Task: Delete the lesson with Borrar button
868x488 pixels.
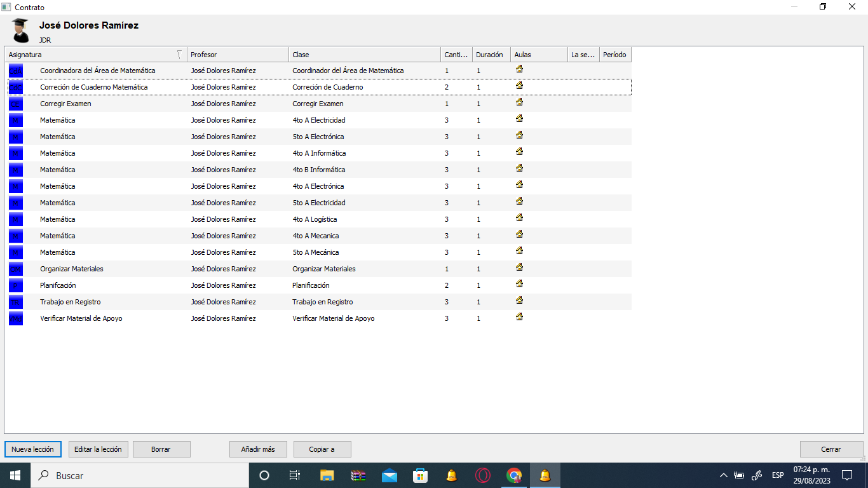Action: tap(161, 449)
